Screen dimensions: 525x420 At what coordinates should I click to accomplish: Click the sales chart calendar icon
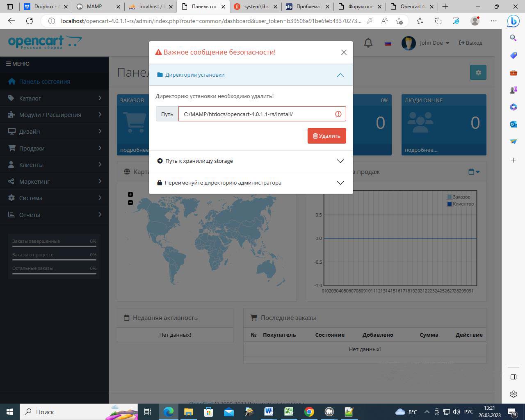coord(474,172)
